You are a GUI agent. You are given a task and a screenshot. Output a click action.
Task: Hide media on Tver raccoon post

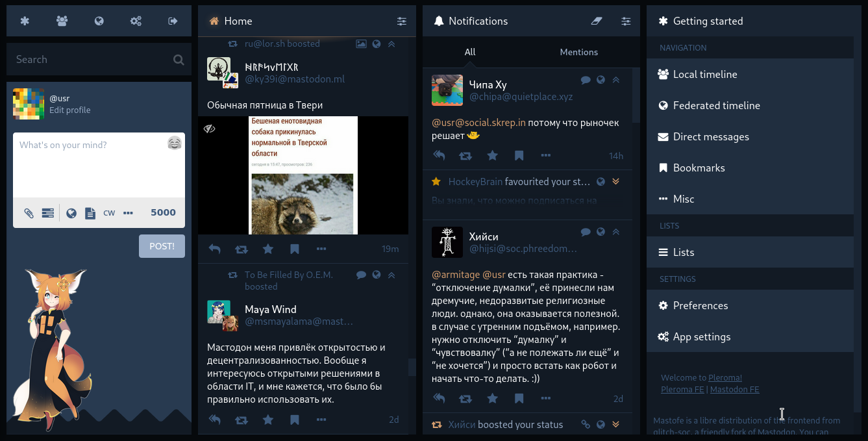(x=209, y=129)
